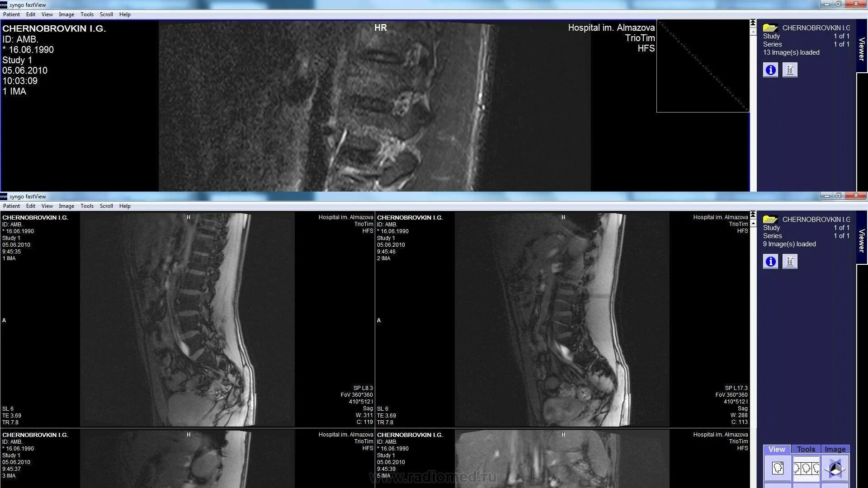
Task: Click Series row in bottom window panel
Action: coord(807,236)
